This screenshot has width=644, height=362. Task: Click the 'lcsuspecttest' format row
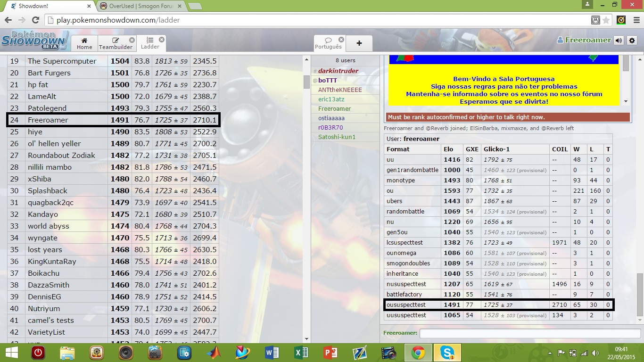tap(498, 243)
